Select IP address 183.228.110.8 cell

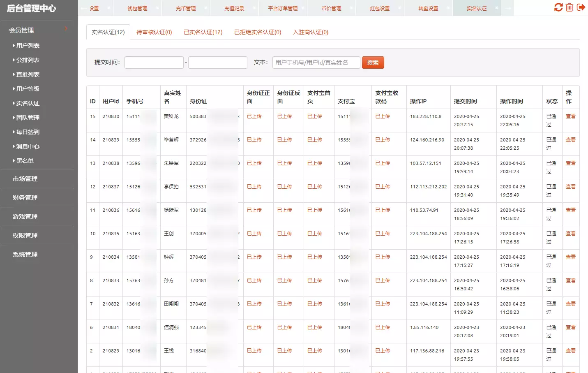(426, 116)
